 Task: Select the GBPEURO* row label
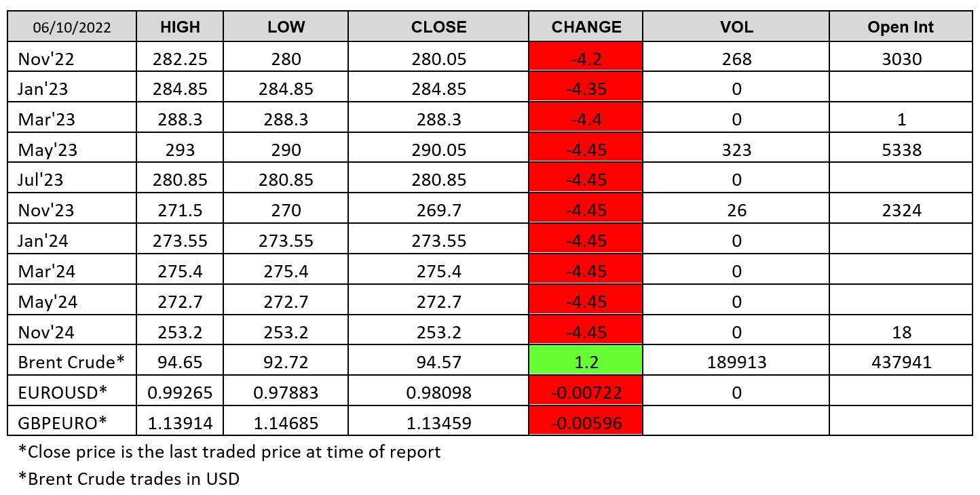[x=62, y=423]
